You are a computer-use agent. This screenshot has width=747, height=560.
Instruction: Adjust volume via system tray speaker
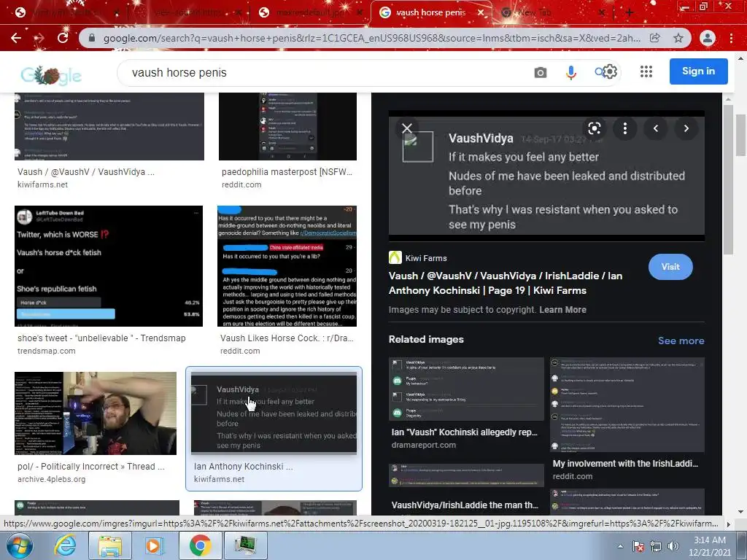[x=673, y=546]
